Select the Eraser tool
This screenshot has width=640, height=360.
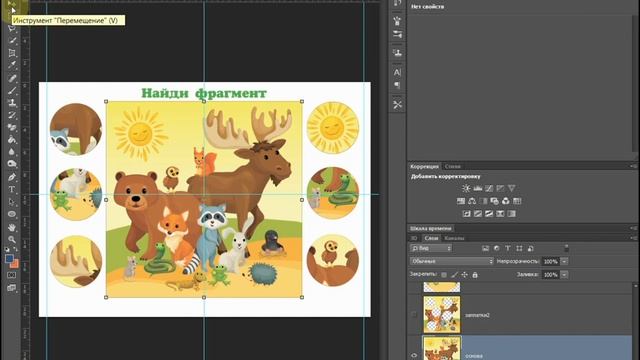12,127
